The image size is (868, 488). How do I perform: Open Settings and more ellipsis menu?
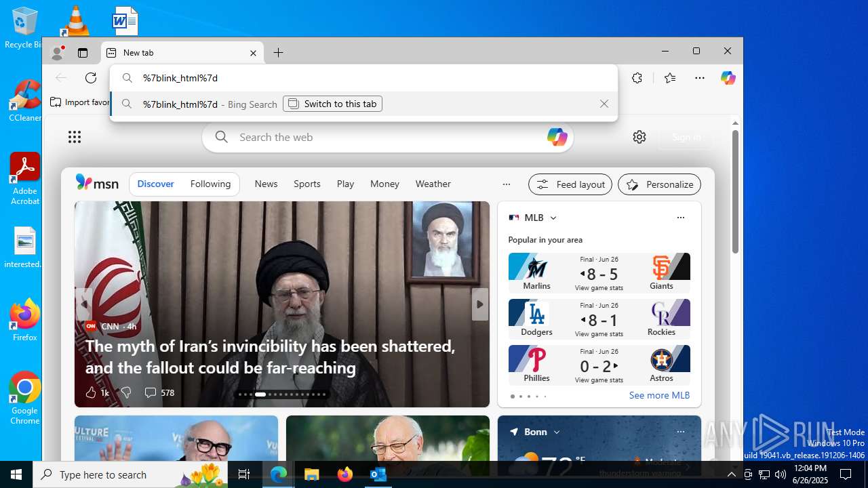(x=700, y=78)
